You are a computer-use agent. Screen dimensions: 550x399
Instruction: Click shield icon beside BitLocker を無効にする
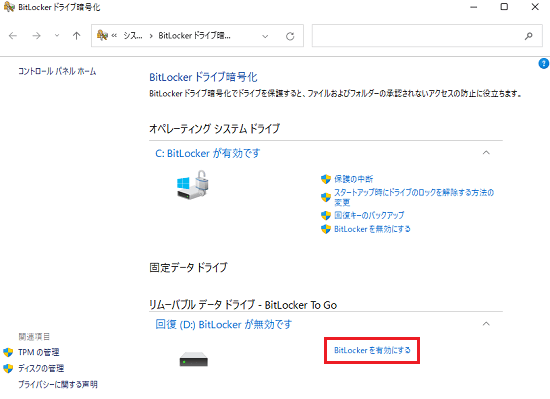pos(326,229)
